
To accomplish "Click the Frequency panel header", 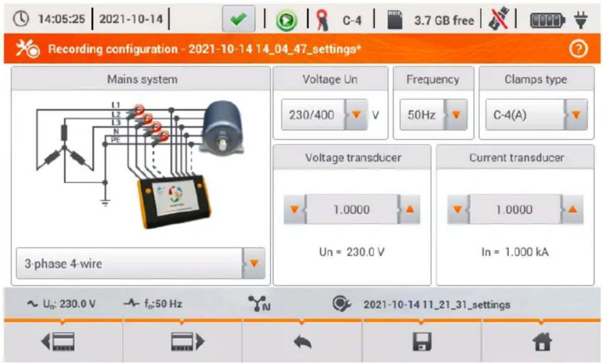I will pyautogui.click(x=433, y=79).
